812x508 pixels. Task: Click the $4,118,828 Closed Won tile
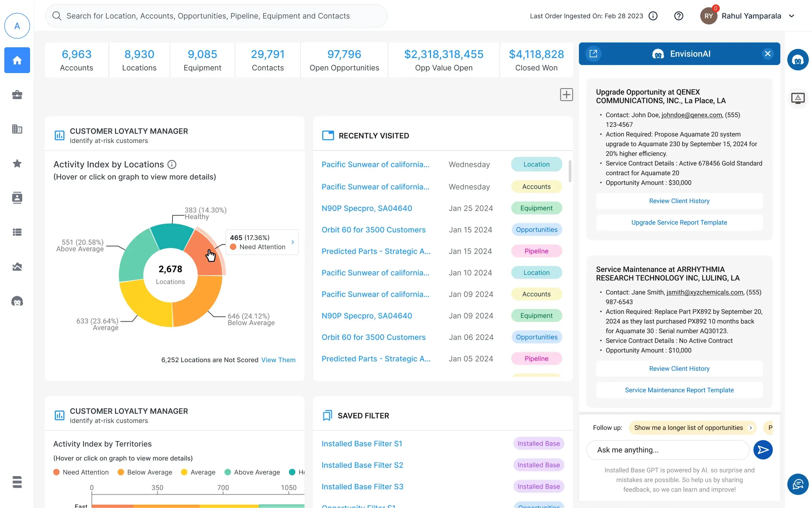[536, 60]
